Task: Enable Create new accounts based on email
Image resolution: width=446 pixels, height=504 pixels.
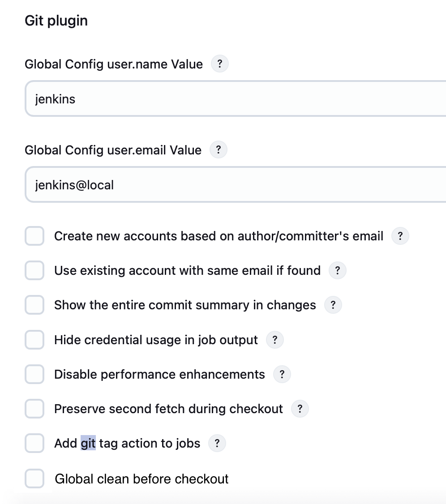Action: [34, 236]
